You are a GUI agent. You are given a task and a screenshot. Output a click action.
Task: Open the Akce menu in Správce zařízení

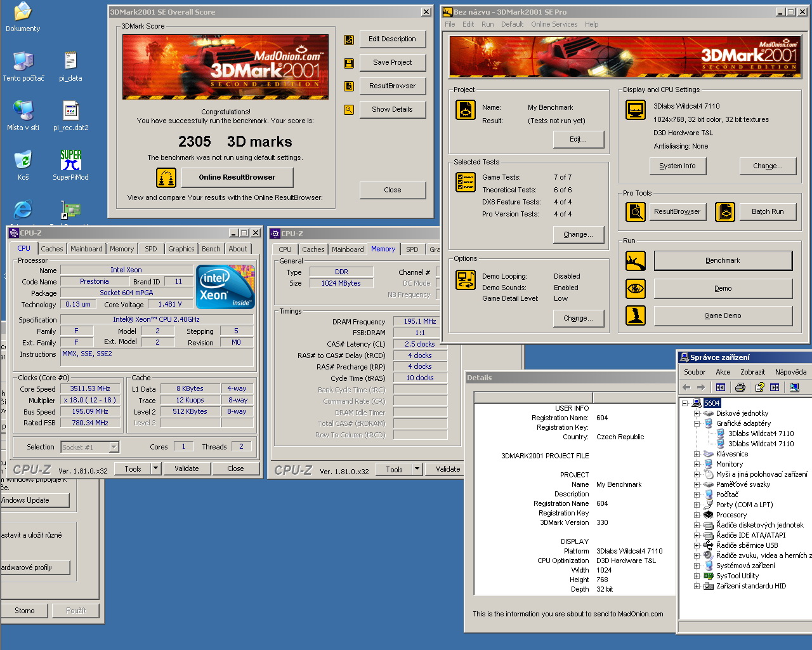pyautogui.click(x=723, y=372)
